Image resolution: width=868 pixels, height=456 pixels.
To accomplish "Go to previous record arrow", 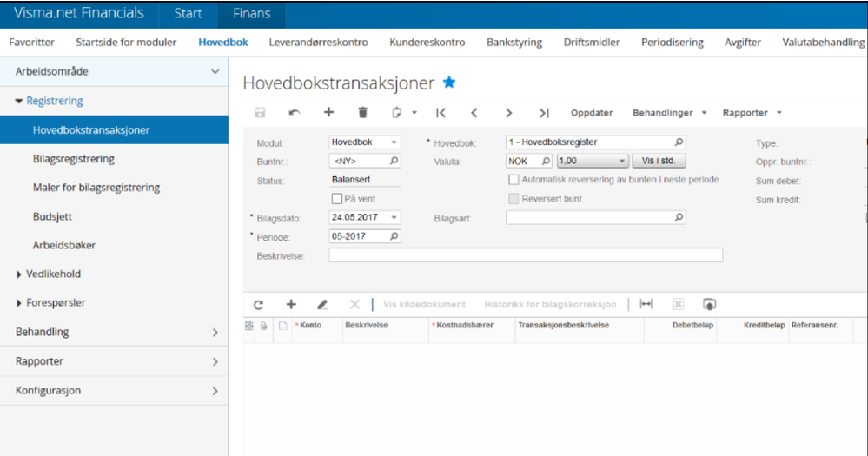I will 474,112.
